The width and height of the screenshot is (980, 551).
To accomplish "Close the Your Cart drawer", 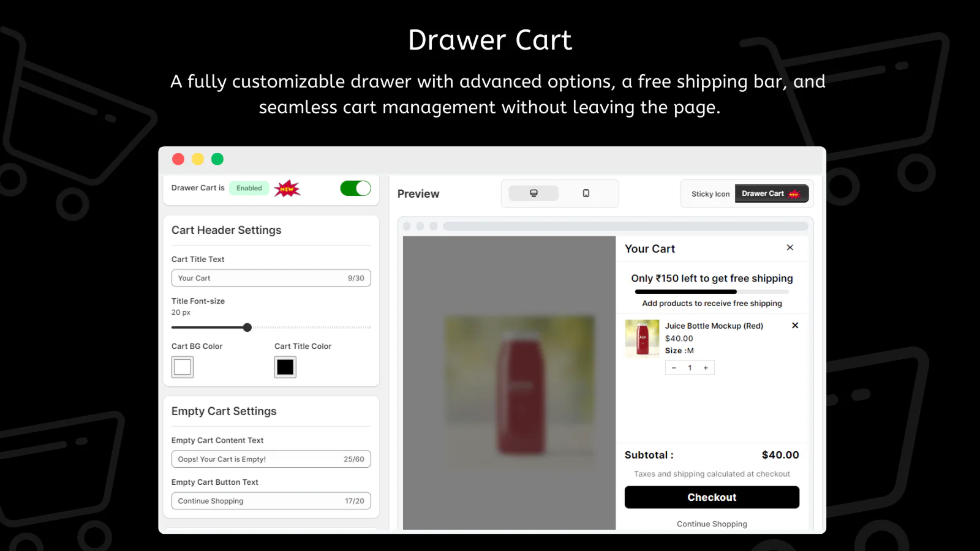I will pyautogui.click(x=790, y=247).
